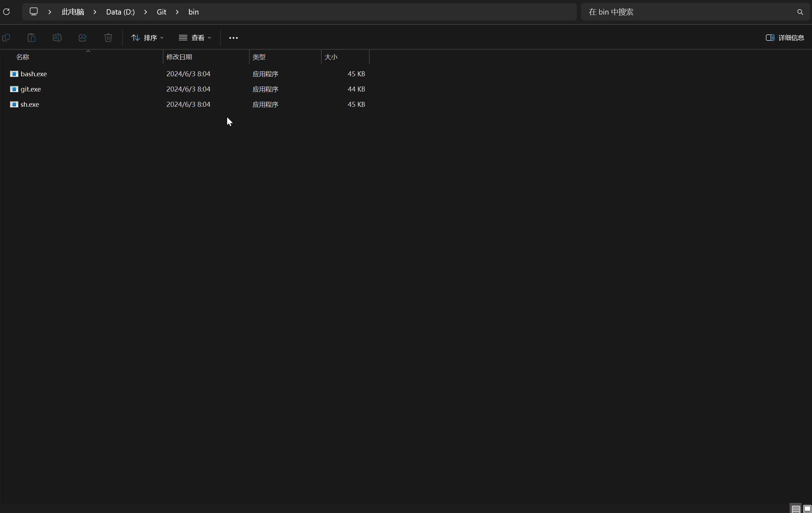
Task: Expand chevron after Git in breadcrumb
Action: [x=177, y=12]
